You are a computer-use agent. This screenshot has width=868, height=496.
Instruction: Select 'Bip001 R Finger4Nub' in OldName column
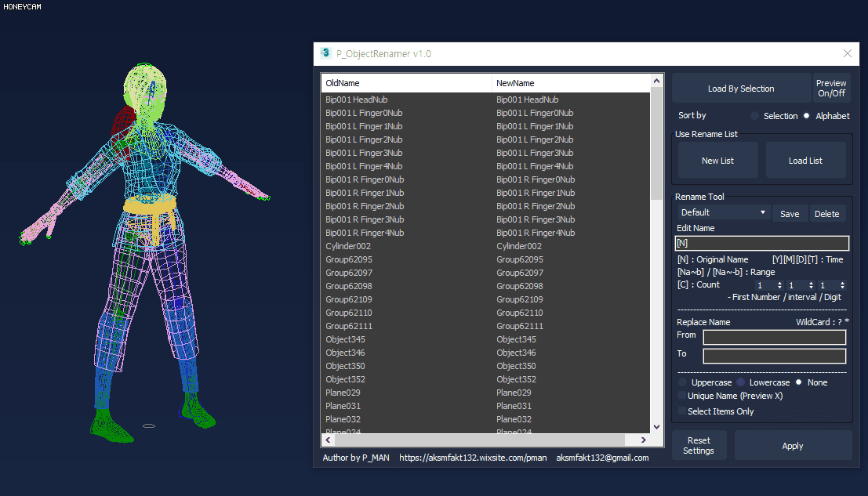[x=365, y=233]
